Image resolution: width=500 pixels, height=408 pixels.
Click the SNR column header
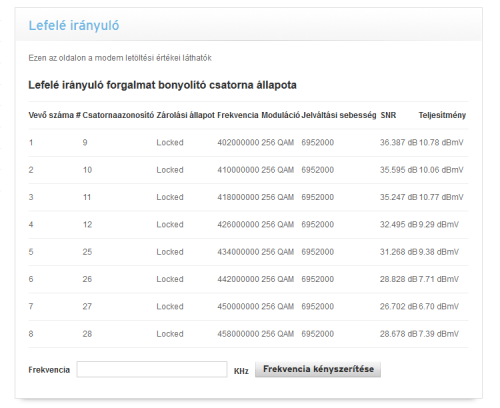(388, 115)
